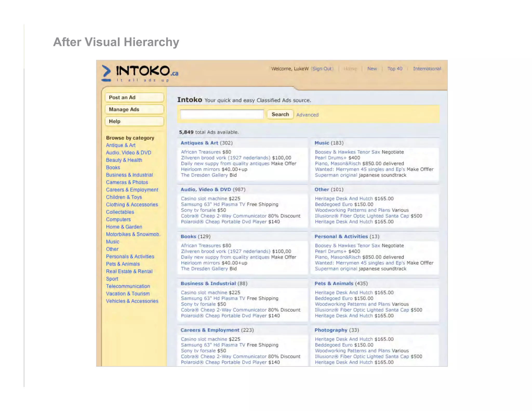Image resolution: width=532 pixels, height=411 pixels.
Task: Open Piano, Mason&Risch ad under Music
Action: (x=338, y=163)
